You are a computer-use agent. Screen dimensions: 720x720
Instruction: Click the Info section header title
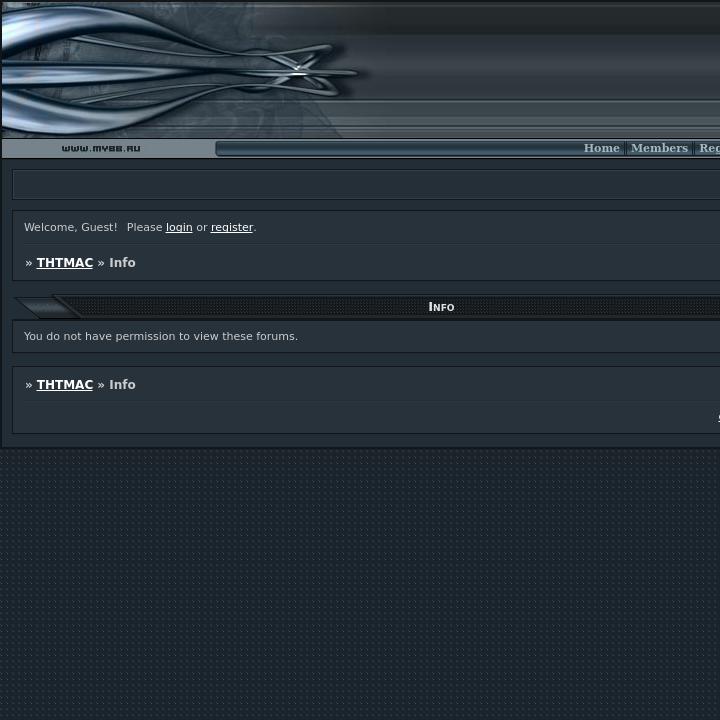(441, 307)
